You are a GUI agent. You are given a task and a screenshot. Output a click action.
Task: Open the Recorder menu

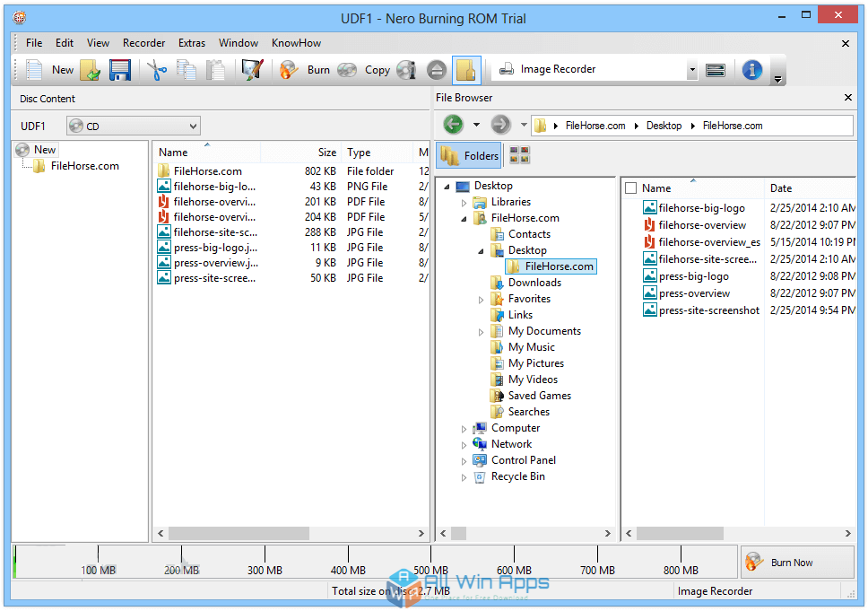coord(144,43)
